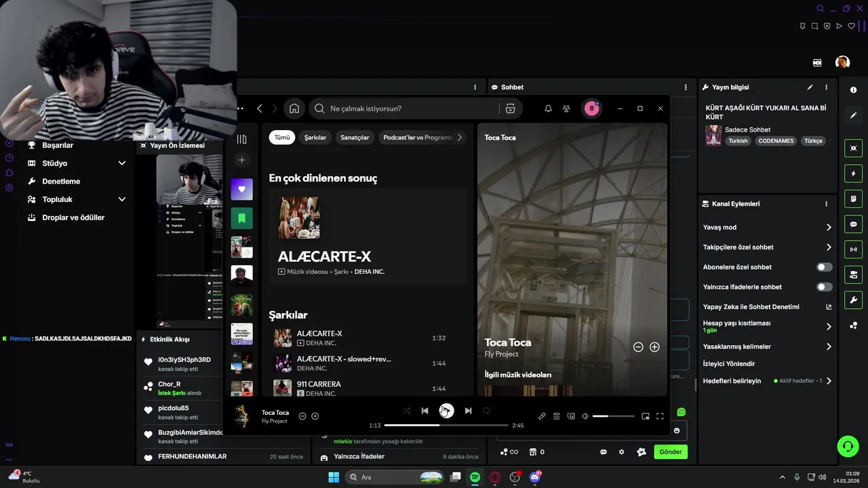Open 'Takipçilere özel sohbet' options chevron
The image size is (868, 488).
click(x=829, y=247)
